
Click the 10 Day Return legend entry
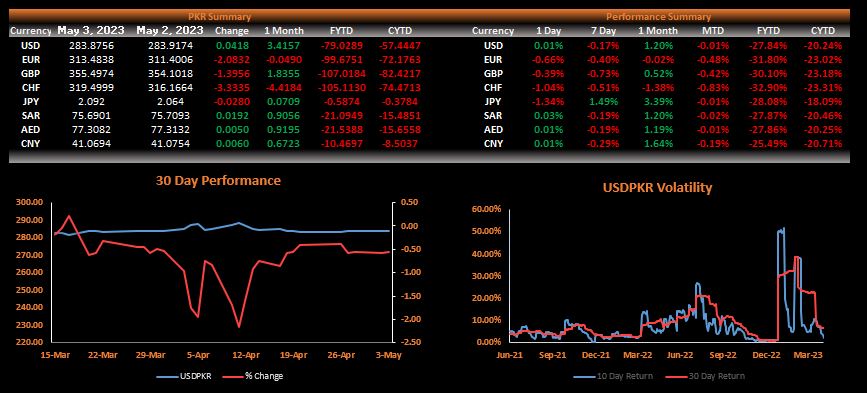point(612,376)
